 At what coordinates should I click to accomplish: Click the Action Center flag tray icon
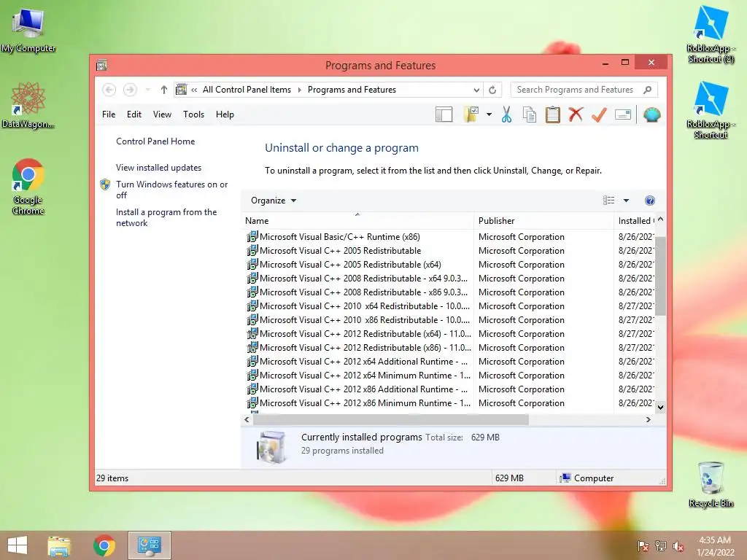643,547
